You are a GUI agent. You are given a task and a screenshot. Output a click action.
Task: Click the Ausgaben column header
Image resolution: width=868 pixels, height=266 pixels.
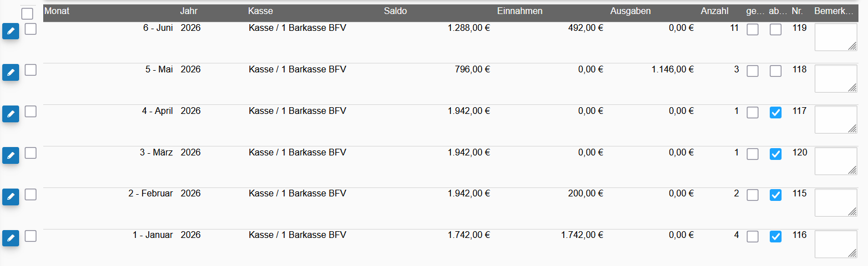(630, 11)
